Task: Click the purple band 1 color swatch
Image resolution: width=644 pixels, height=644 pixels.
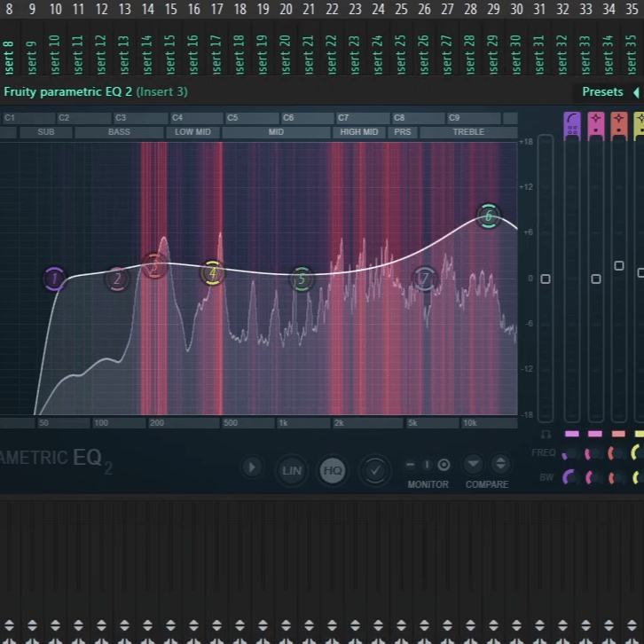Action: point(572,434)
